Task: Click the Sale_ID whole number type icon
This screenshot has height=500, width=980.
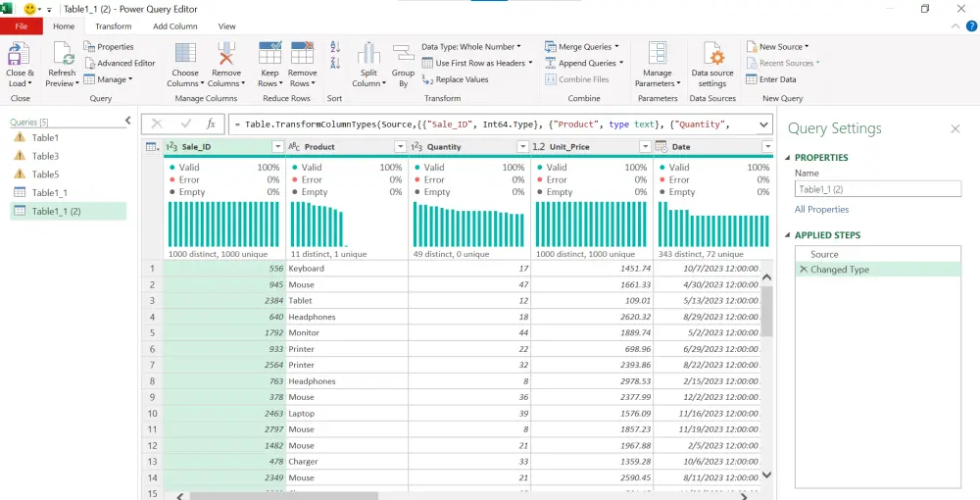Action: click(171, 147)
